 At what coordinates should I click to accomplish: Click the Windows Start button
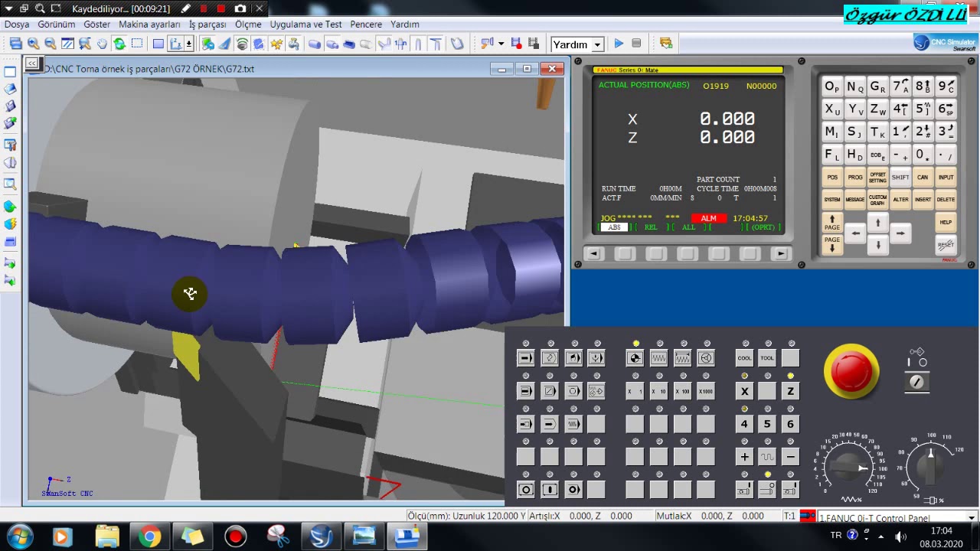(19, 536)
